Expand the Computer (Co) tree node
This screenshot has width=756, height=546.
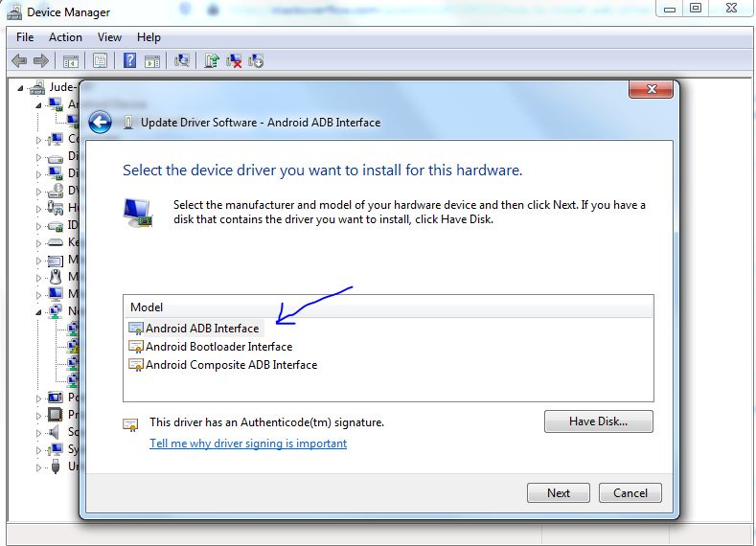coord(38,140)
